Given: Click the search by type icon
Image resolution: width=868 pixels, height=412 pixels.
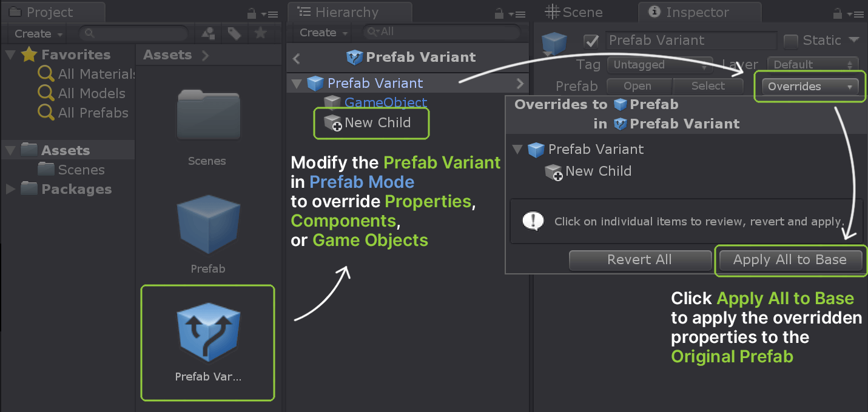Looking at the screenshot, I should [x=208, y=33].
